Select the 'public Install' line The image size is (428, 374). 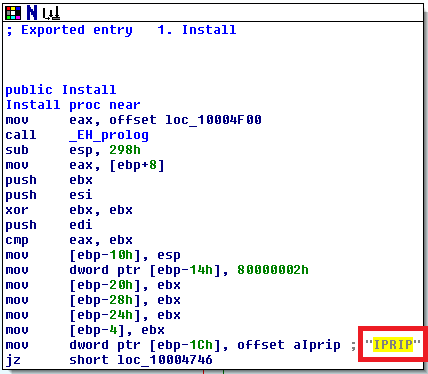pos(61,90)
